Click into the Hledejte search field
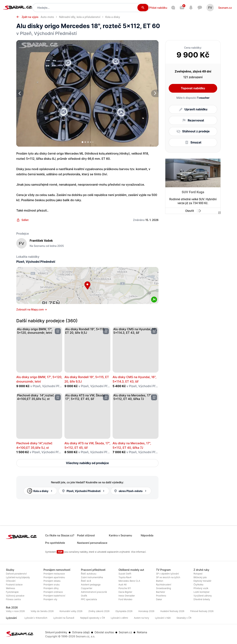237x644 pixels. (85, 8)
